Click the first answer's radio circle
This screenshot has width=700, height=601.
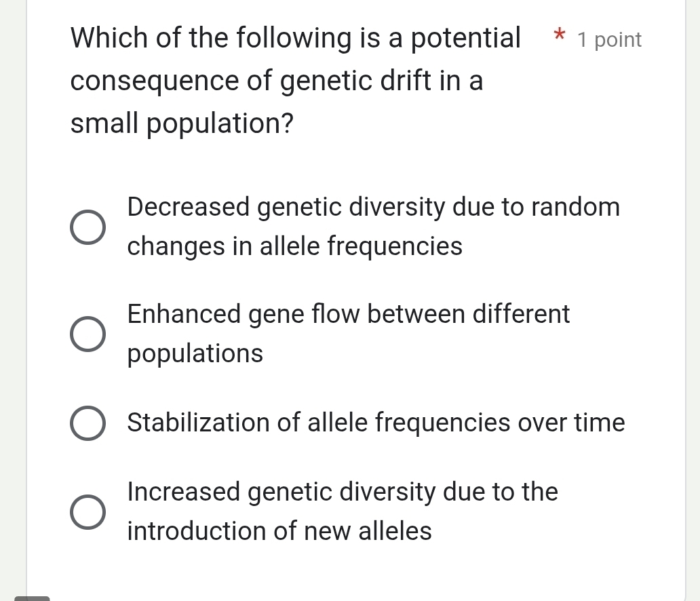(88, 226)
